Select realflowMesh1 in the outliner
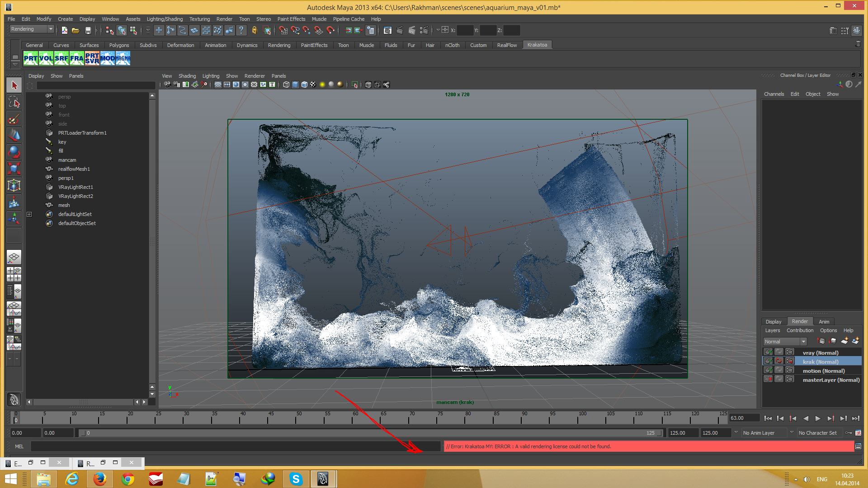 point(74,169)
